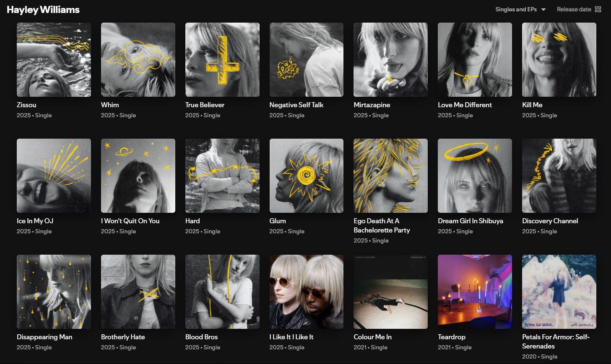Sort by Release date
Image resolution: width=611 pixels, height=364 pixels.
click(x=574, y=9)
